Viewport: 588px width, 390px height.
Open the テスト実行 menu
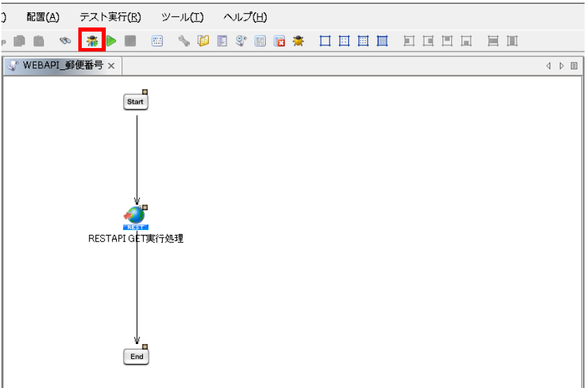110,17
